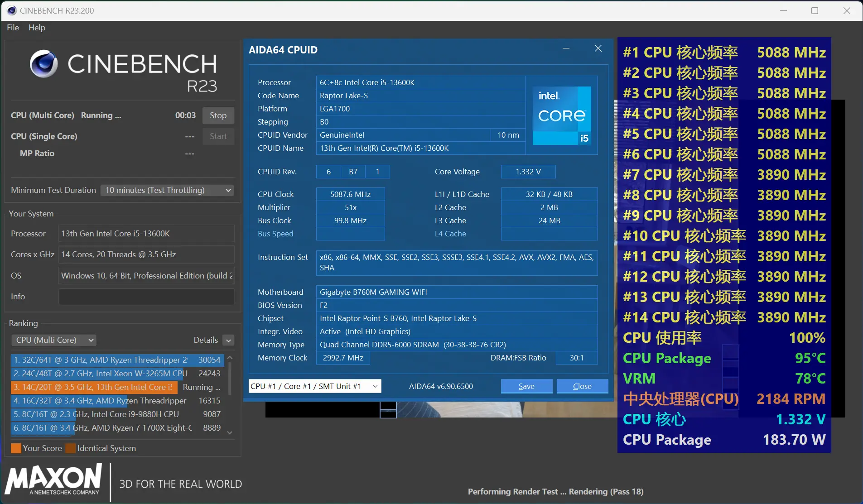This screenshot has height=504, width=863.
Task: Click the CPU Clock value 5087.6 MHz
Action: pyautogui.click(x=350, y=194)
